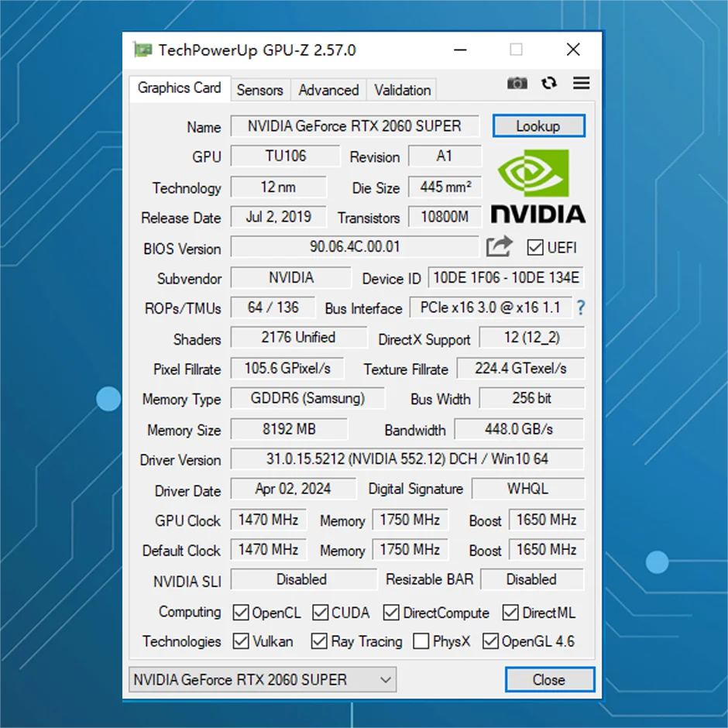Click the Subvendor field showing NVIDIA
The height and width of the screenshot is (728, 728).
(291, 277)
